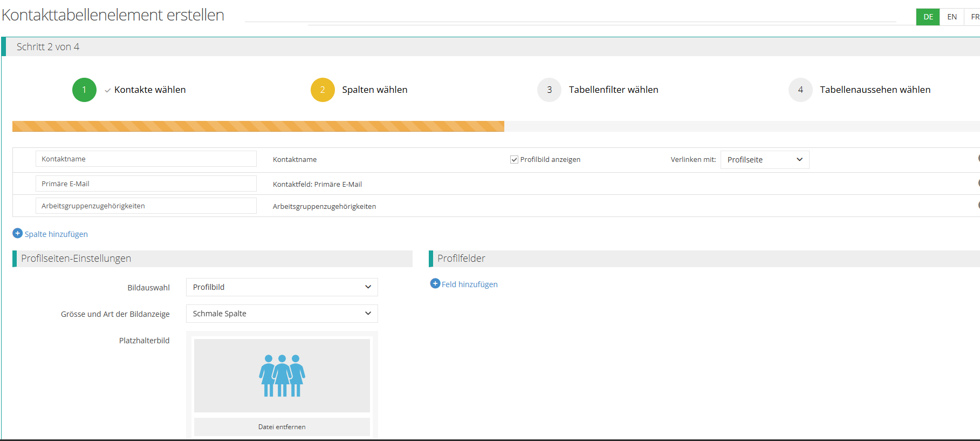Open the Verlinken mit dropdown
This screenshot has height=441, width=980.
pyautogui.click(x=765, y=160)
